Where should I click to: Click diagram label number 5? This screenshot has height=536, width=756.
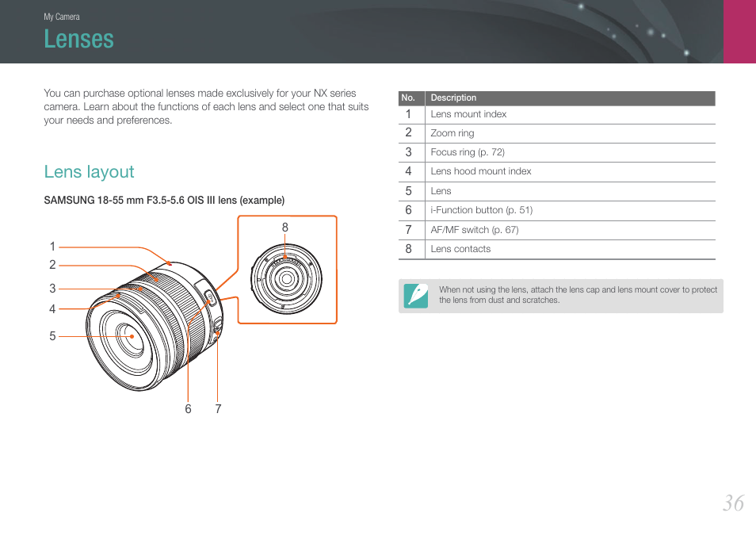(52, 335)
